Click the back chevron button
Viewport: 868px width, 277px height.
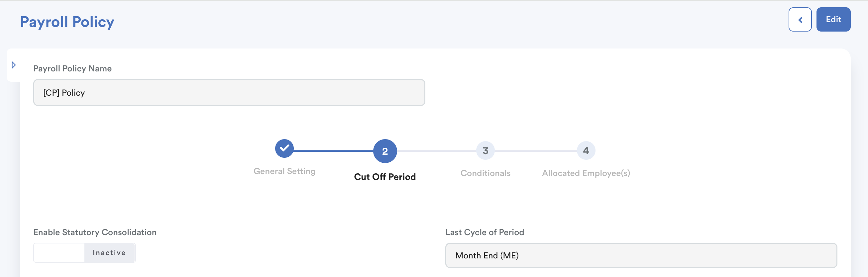[800, 20]
